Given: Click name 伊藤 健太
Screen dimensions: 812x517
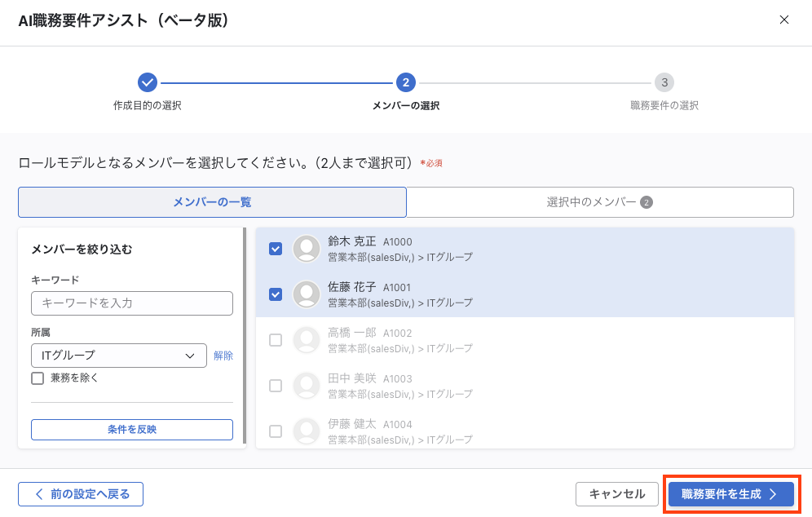Looking at the screenshot, I should click(x=352, y=424).
